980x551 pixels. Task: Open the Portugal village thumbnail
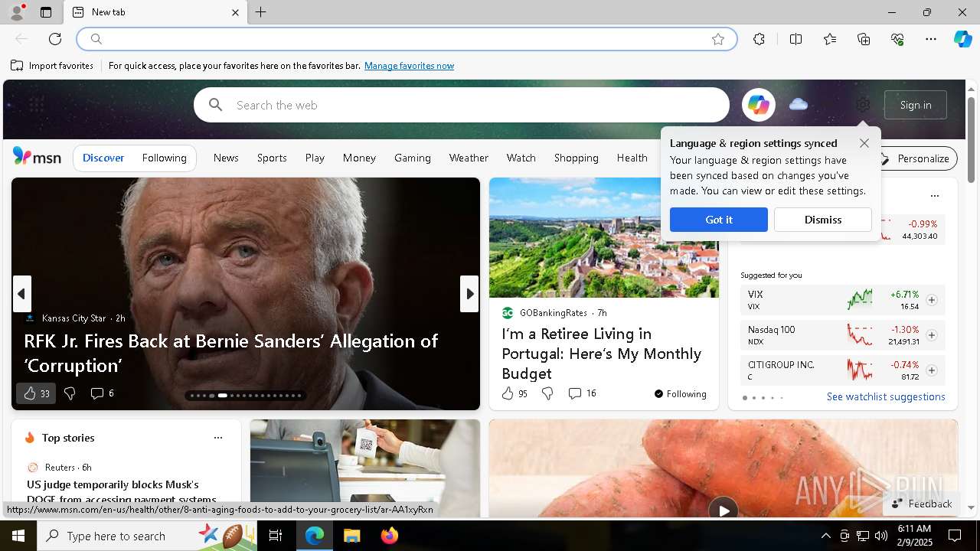pos(604,237)
